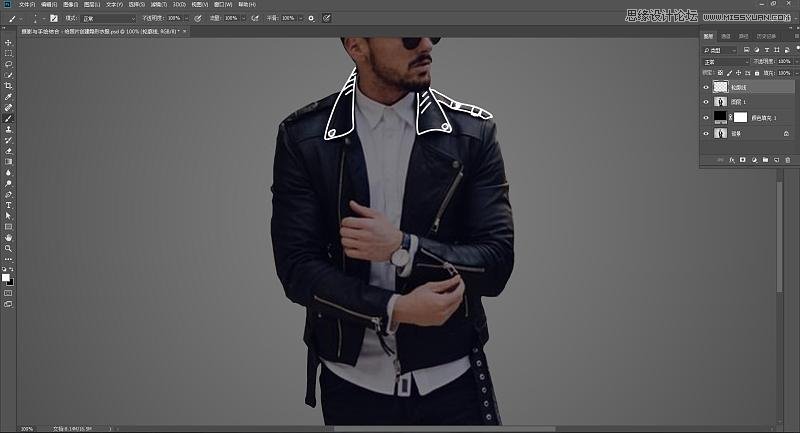This screenshot has width=800, height=433.
Task: Select the History Brush tool
Action: click(8, 140)
